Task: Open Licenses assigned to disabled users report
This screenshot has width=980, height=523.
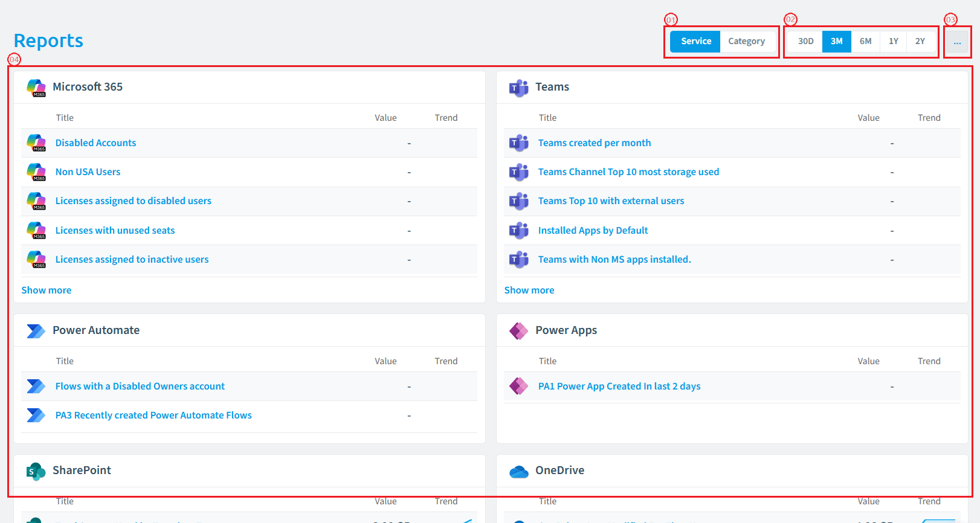Action: 134,201
